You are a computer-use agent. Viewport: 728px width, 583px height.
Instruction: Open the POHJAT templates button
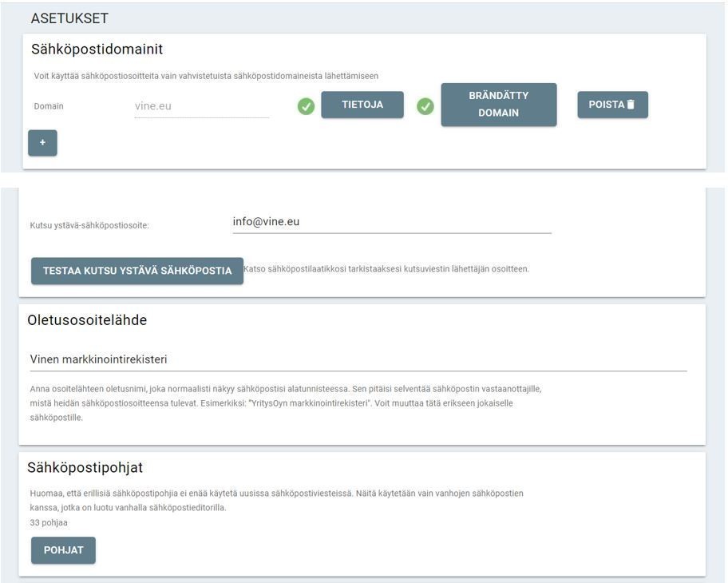click(x=63, y=550)
